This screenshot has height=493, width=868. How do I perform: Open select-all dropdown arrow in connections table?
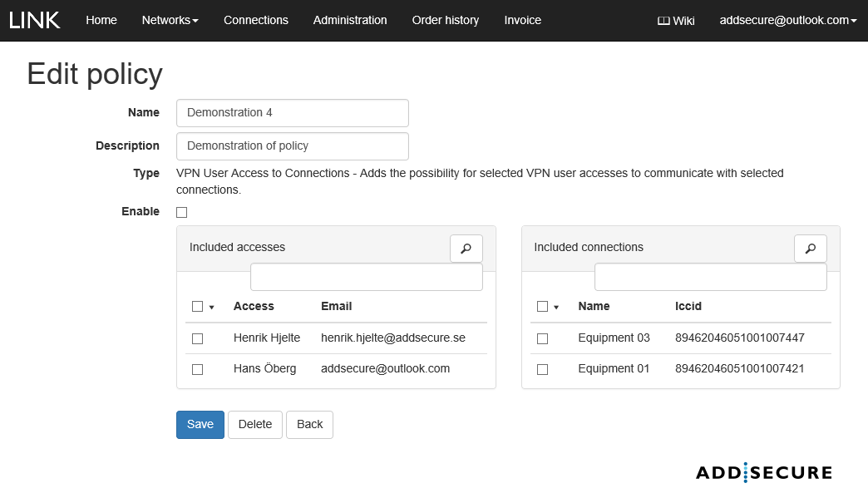click(556, 308)
